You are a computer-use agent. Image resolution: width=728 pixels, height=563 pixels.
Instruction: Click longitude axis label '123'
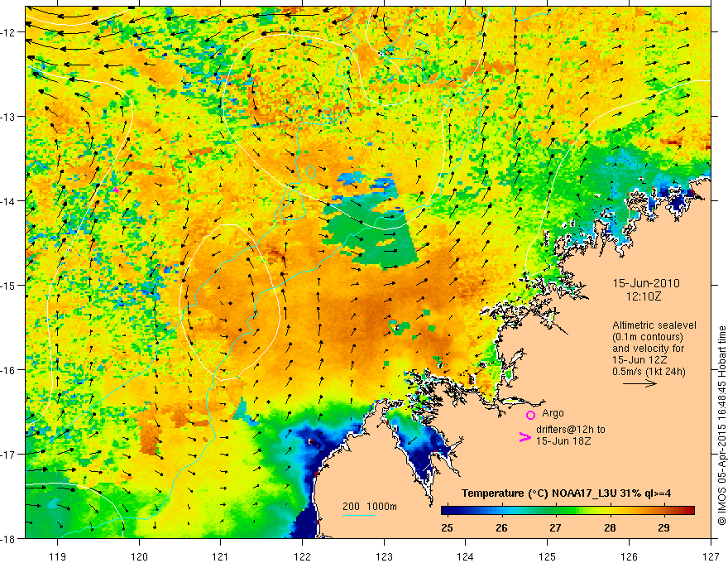click(384, 556)
